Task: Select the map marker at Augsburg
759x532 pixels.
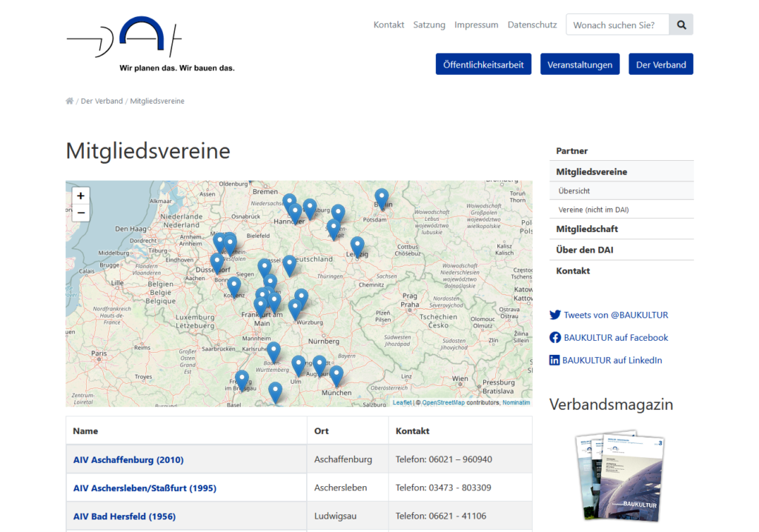Action: (x=319, y=365)
